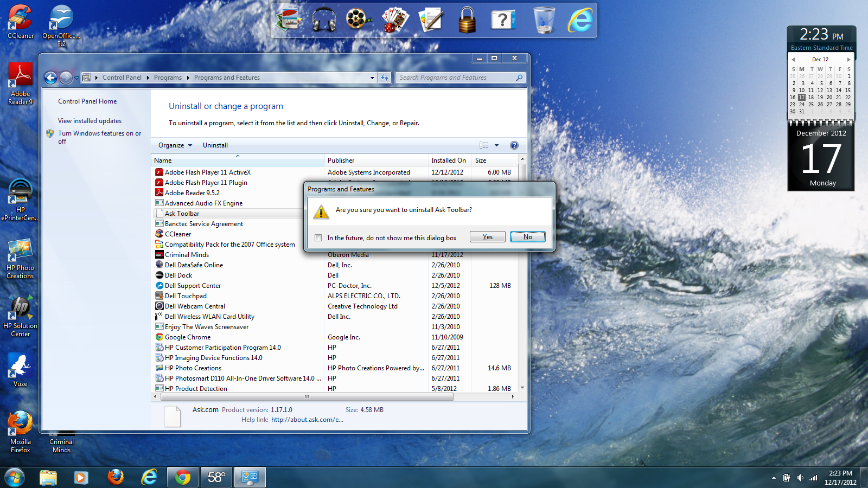This screenshot has height=488, width=868.
Task: Open the Vuze desktop shortcut
Action: coord(20,370)
